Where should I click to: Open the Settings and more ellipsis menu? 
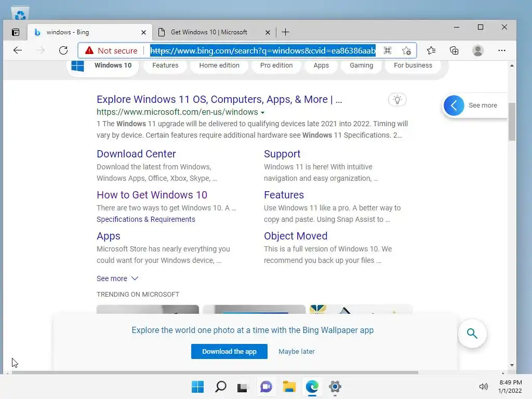pyautogui.click(x=502, y=50)
